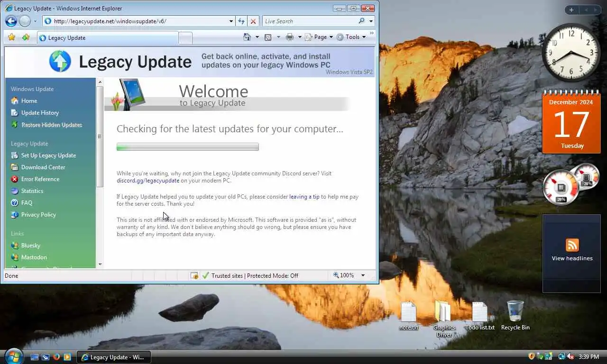Select note.txt desktop file
This screenshot has width=607, height=364.
click(408, 316)
